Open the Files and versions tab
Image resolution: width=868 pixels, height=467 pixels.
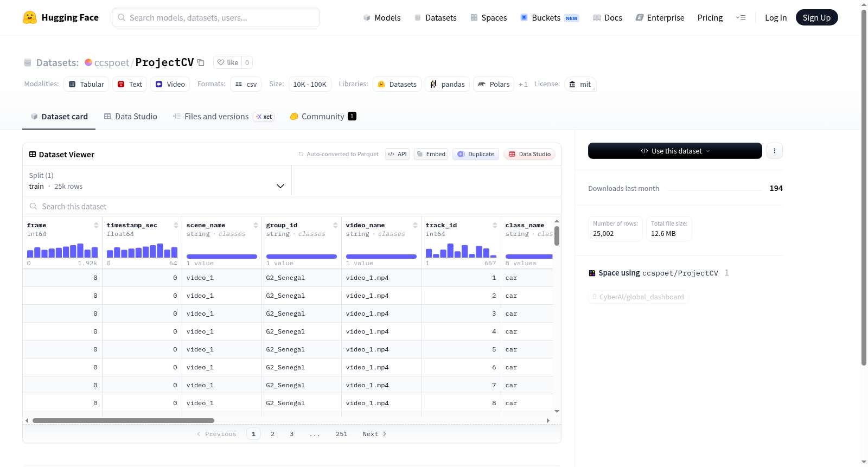(223, 117)
